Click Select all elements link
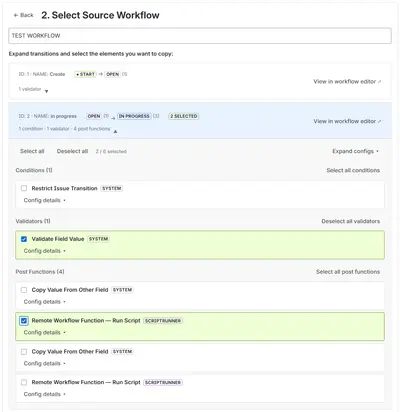This screenshot has width=400, height=412. coord(32,151)
